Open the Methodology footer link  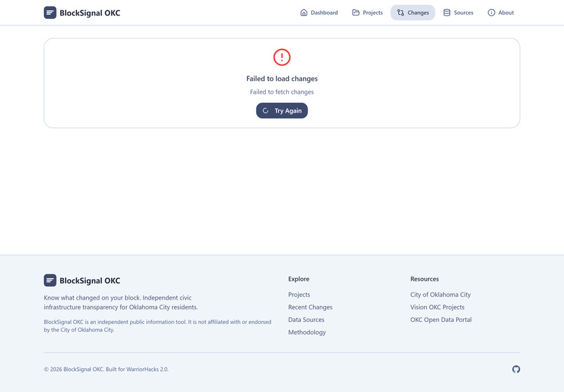[x=306, y=332]
